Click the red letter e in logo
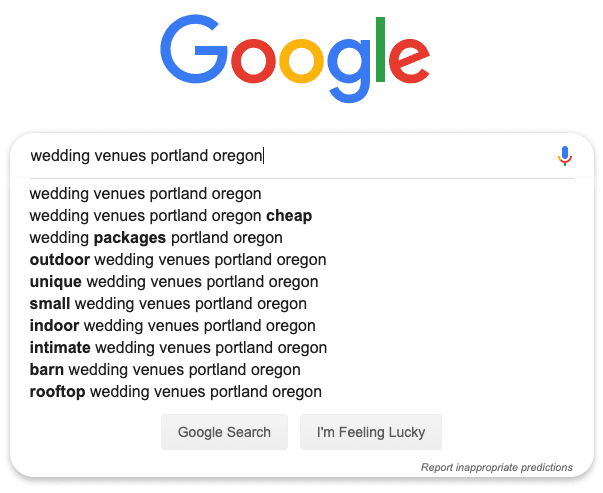 tap(409, 61)
